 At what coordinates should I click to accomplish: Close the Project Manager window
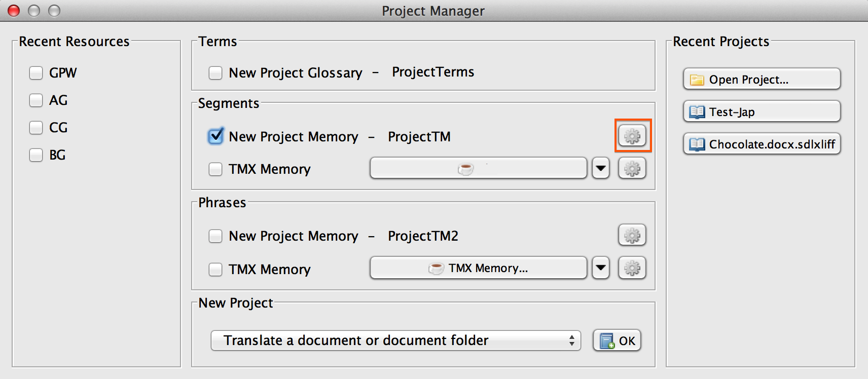click(14, 11)
